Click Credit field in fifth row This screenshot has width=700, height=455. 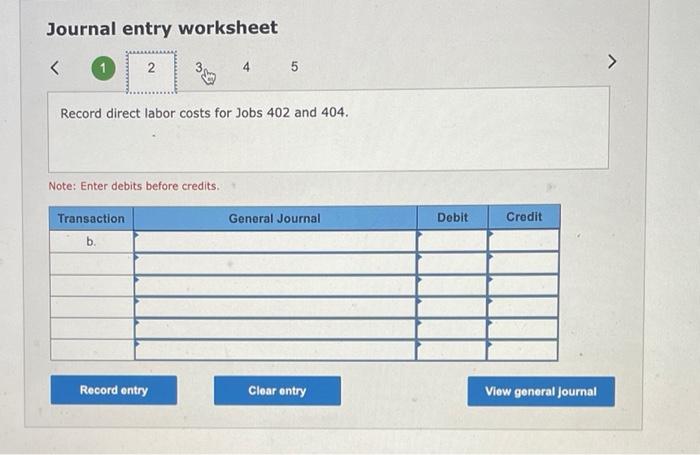pos(523,329)
